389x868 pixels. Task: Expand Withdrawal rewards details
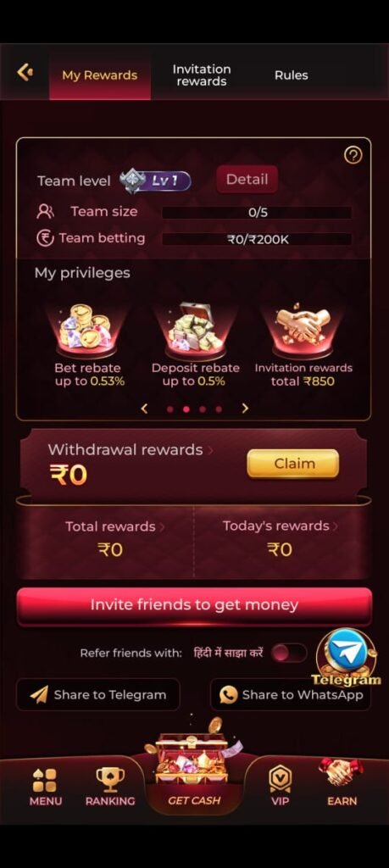(131, 449)
